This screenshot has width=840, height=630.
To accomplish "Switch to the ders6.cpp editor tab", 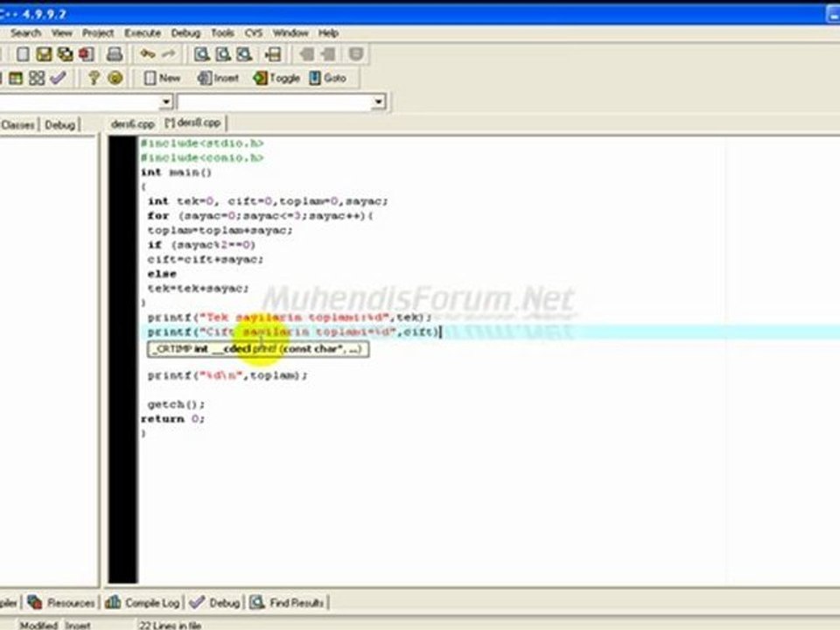I will pyautogui.click(x=132, y=124).
